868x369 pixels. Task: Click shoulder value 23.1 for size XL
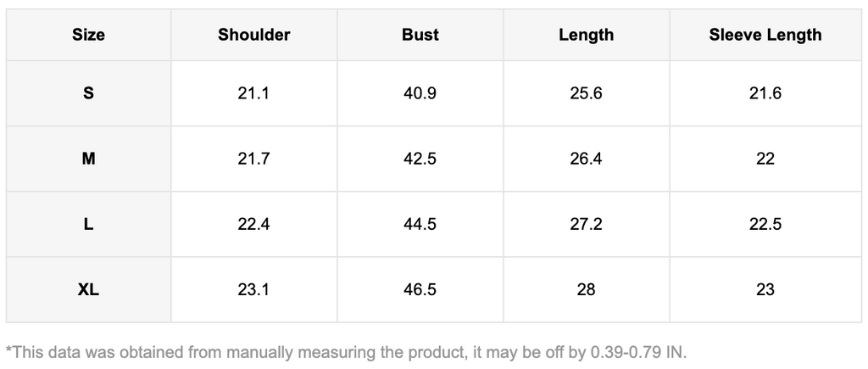[x=253, y=289]
